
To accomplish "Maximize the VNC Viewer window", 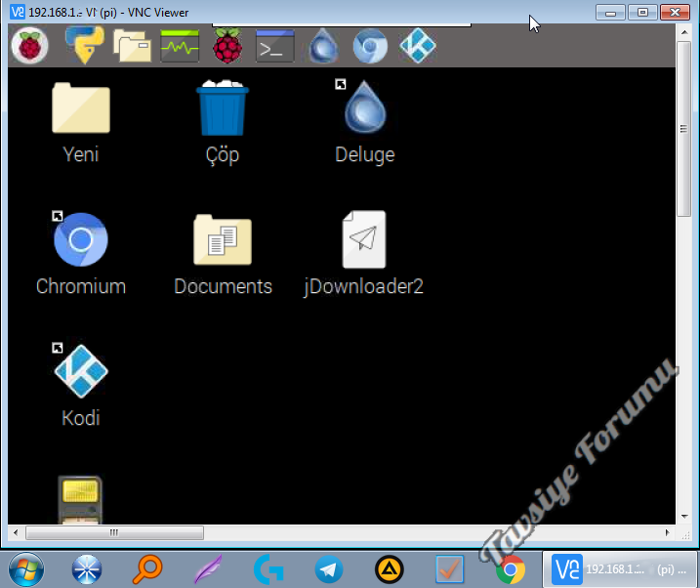I will (642, 12).
